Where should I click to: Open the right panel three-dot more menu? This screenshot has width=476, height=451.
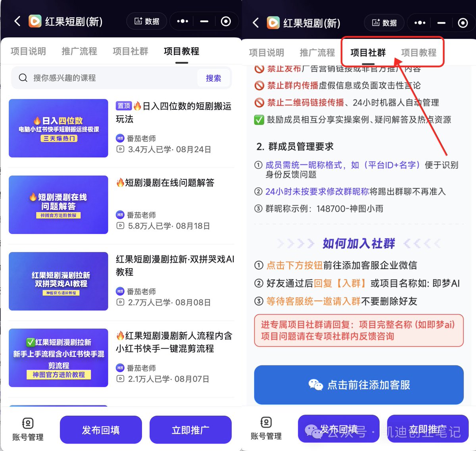[x=420, y=23]
